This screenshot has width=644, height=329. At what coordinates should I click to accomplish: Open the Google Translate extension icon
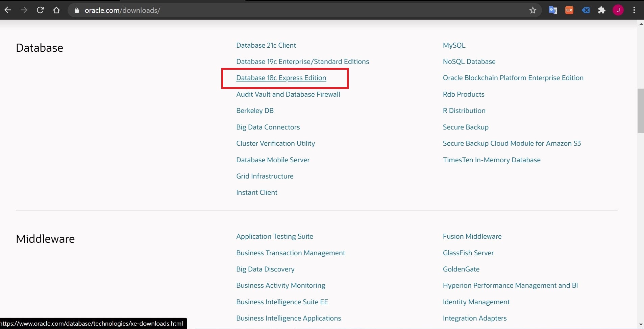click(553, 10)
